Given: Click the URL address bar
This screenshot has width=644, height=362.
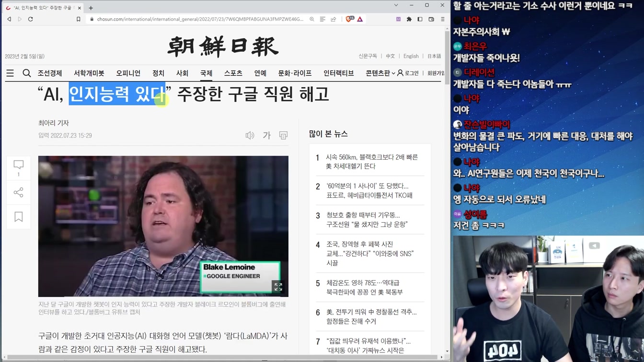Looking at the screenshot, I should pyautogui.click(x=200, y=19).
